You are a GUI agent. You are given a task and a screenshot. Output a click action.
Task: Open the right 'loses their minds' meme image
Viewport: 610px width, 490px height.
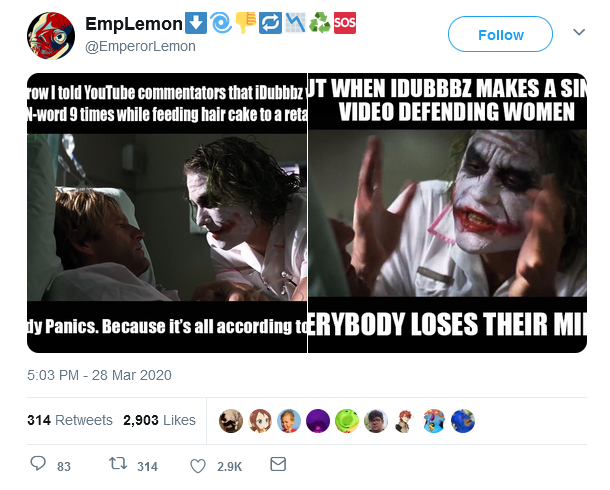447,213
